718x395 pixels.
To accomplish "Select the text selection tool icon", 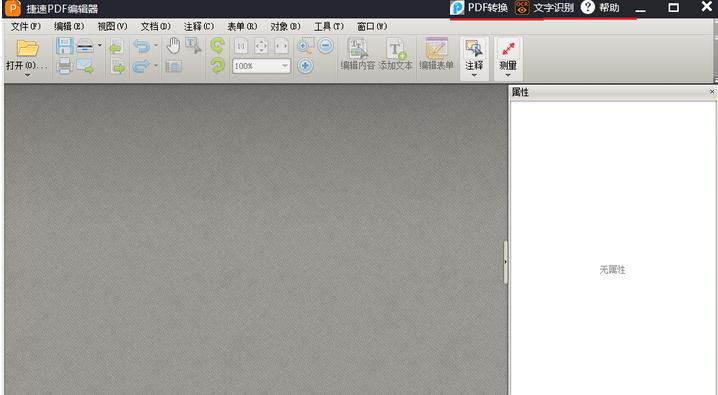I will click(x=193, y=46).
